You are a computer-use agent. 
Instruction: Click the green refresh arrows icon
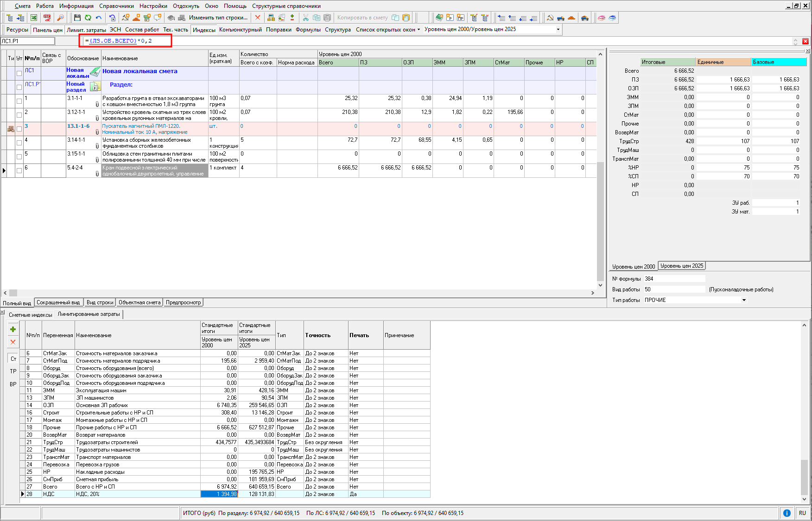pos(88,18)
